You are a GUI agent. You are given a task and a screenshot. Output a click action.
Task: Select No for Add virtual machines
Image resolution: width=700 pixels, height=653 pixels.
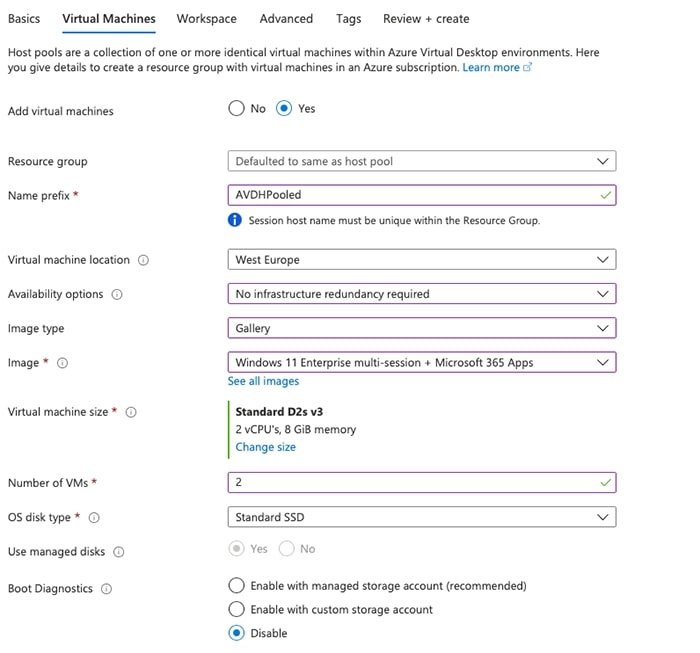236,109
